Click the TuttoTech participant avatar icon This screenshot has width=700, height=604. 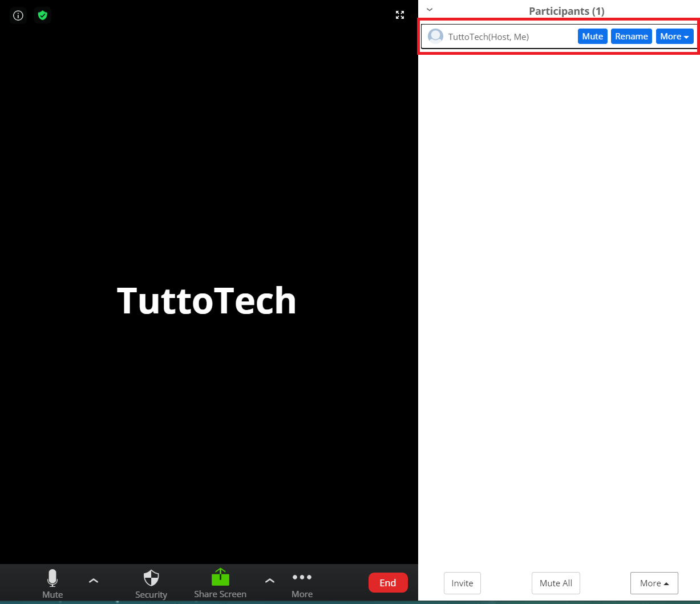tap(435, 37)
